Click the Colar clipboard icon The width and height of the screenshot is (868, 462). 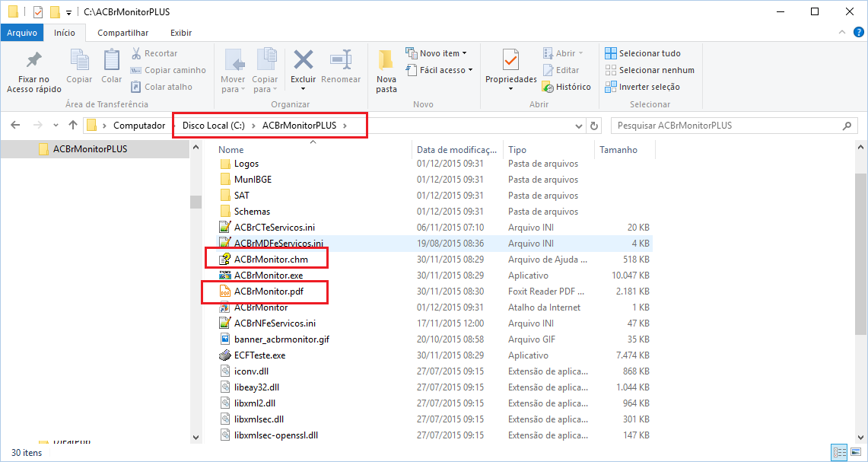(x=111, y=60)
